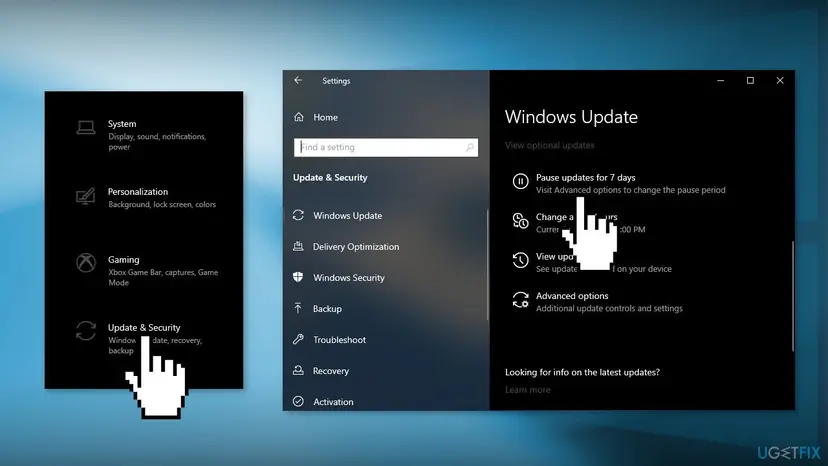This screenshot has width=828, height=466.
Task: Click the Windows Update sync icon in sidebar
Action: click(x=298, y=215)
